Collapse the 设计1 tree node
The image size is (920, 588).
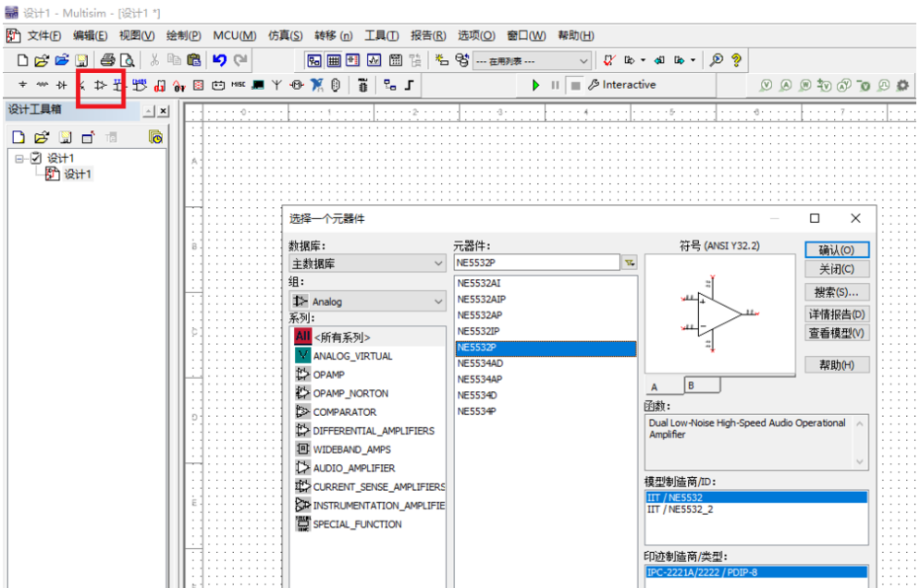[x=19, y=158]
